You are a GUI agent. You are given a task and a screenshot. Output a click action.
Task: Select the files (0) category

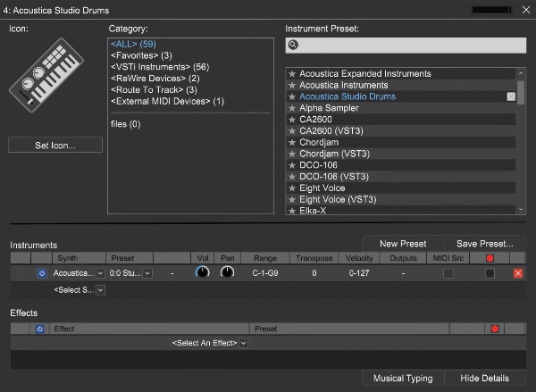(x=125, y=124)
